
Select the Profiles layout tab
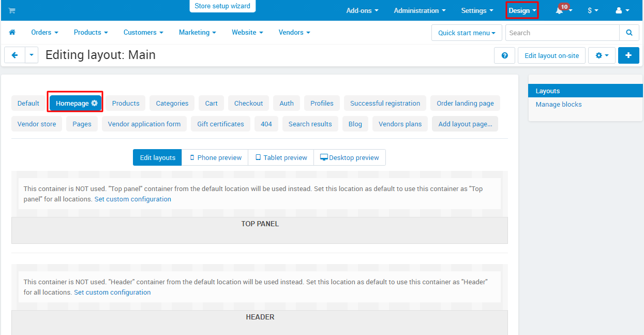[322, 103]
